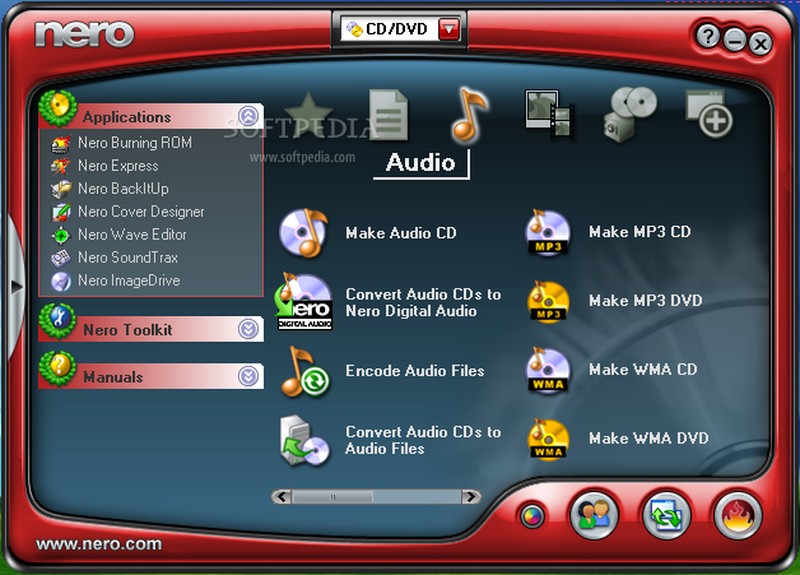Collapse the Applications panel
This screenshot has height=575, width=800.
click(248, 117)
